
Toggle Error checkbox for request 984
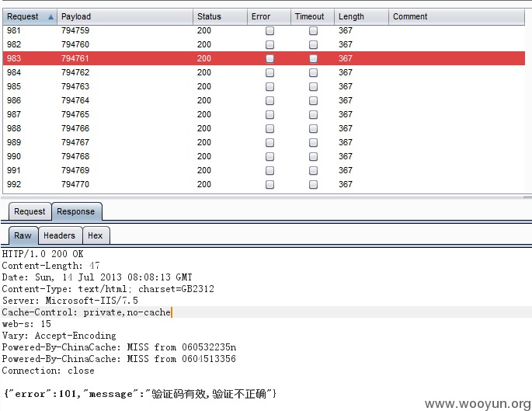click(269, 72)
